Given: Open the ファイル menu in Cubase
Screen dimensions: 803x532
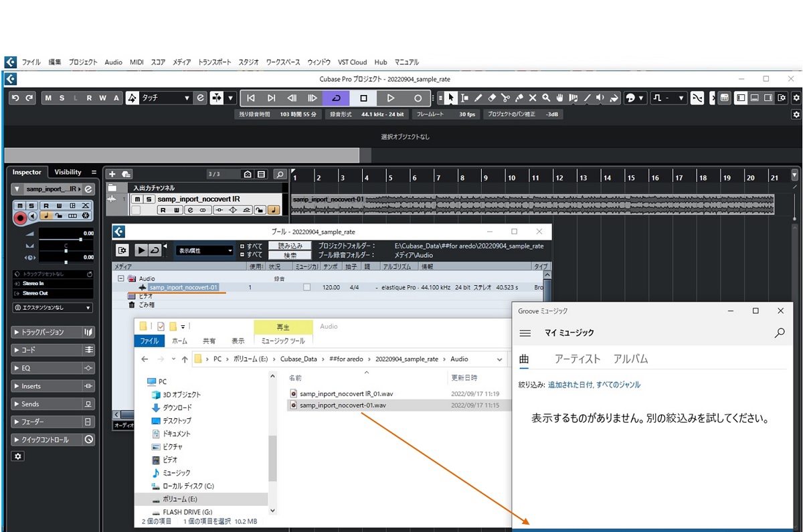Looking at the screenshot, I should pyautogui.click(x=31, y=62).
